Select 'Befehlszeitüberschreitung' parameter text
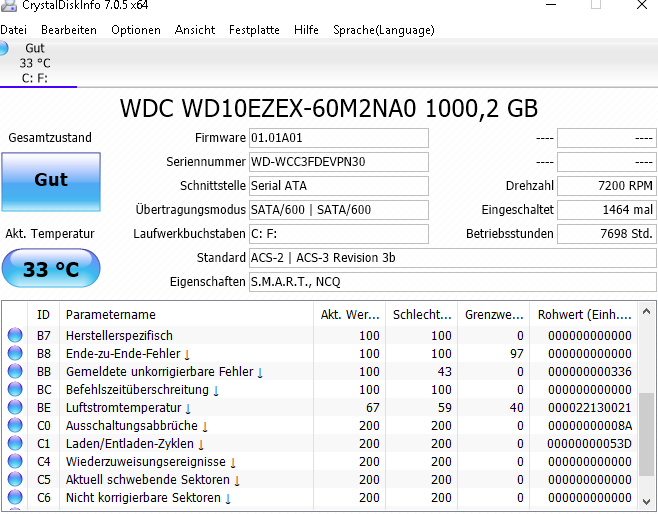 [137, 390]
